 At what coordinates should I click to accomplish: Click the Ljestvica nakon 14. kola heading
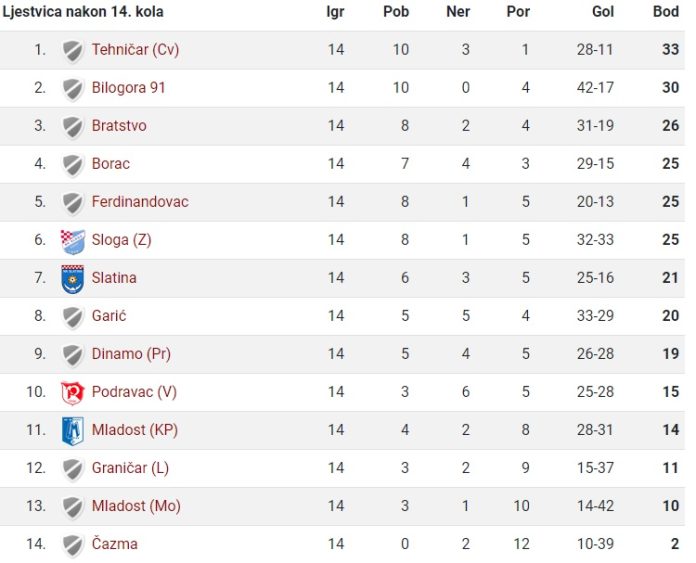tap(83, 11)
